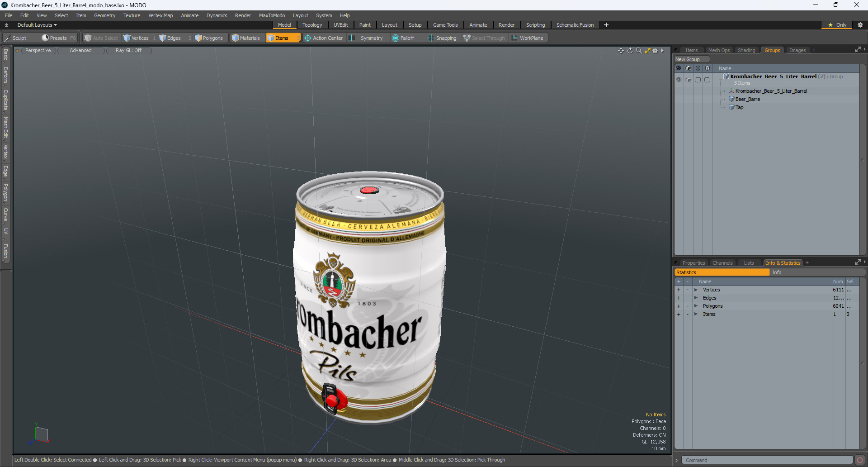Open viewport extra options arrow
Screen dimensions: 868x467
662,51
